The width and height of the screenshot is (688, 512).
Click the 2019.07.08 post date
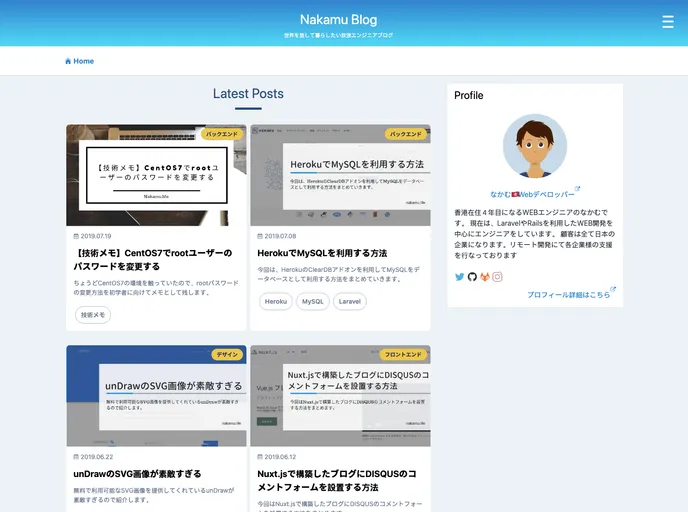(280, 236)
